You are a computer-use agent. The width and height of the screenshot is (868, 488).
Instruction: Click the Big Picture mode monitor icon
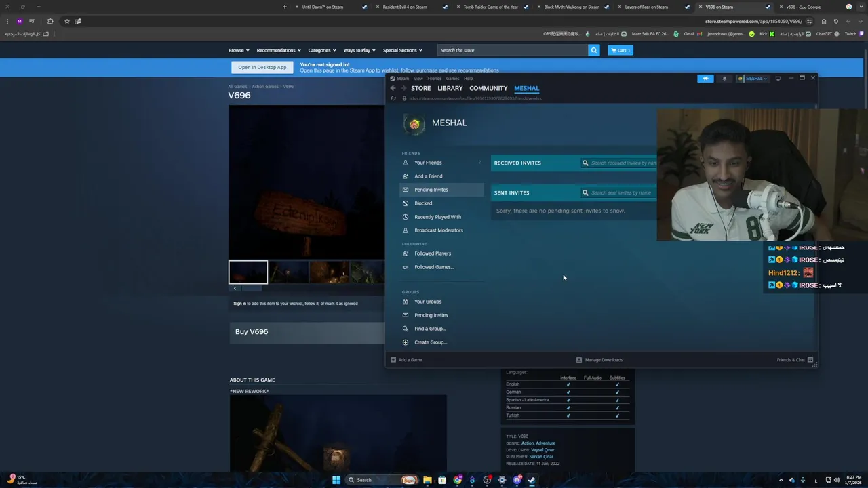point(778,79)
